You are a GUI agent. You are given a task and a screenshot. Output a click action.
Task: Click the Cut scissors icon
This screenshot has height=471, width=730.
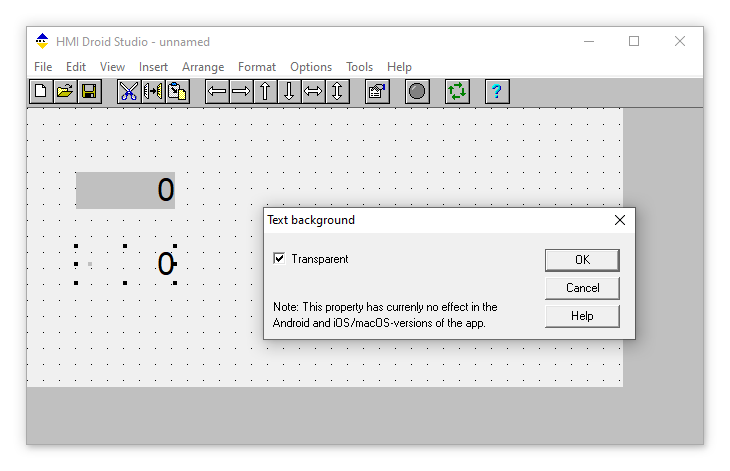click(129, 91)
